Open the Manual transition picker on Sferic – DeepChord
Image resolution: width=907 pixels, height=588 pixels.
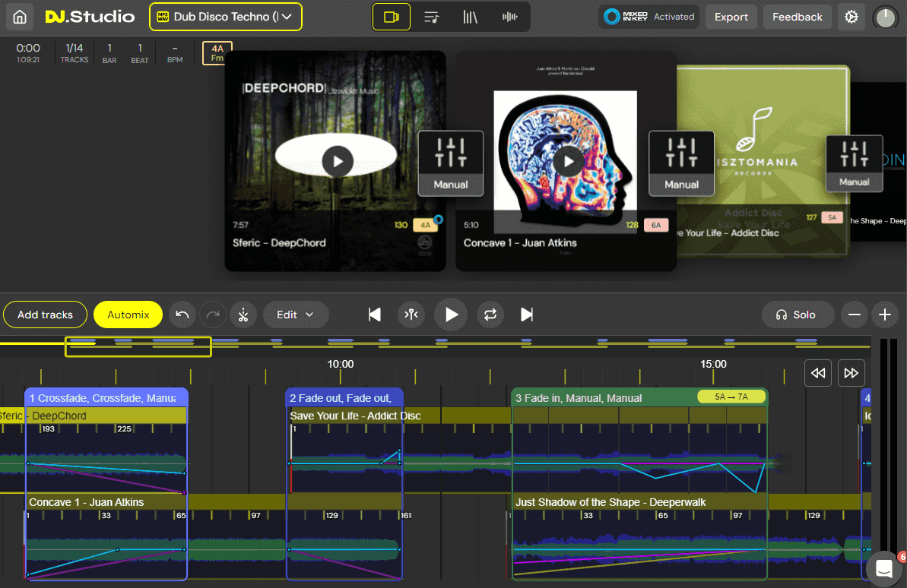pos(450,163)
